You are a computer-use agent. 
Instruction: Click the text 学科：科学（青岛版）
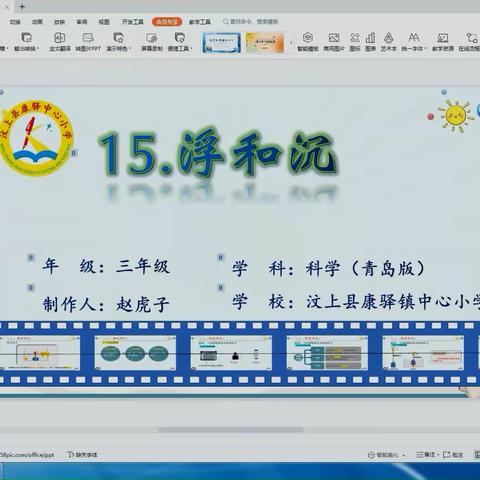coord(329,268)
